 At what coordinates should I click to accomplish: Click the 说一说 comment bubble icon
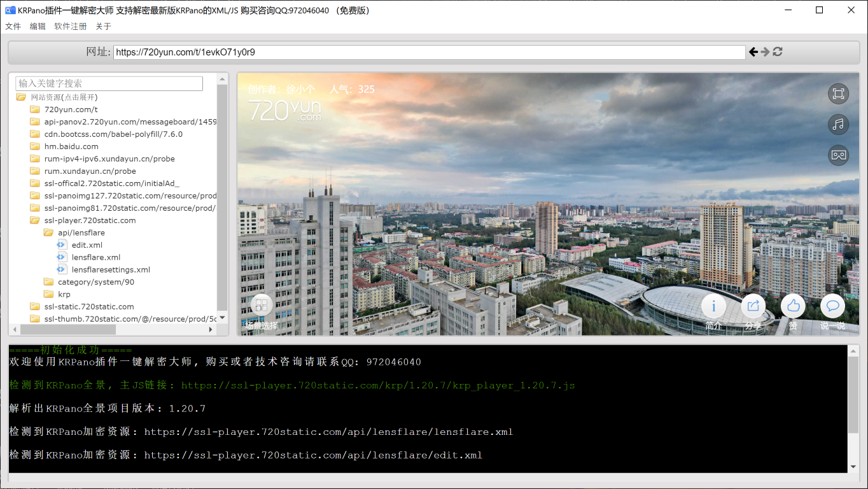click(832, 306)
